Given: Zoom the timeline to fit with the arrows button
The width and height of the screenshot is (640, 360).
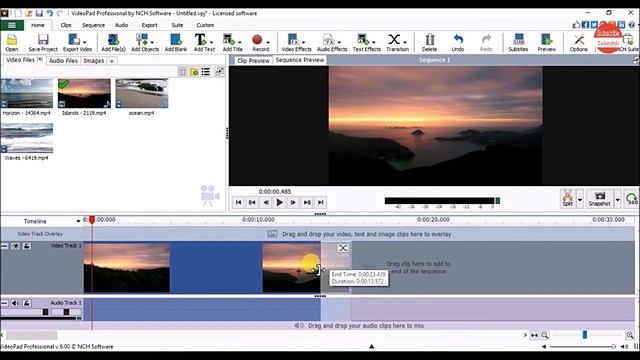Looking at the screenshot, I should [534, 336].
